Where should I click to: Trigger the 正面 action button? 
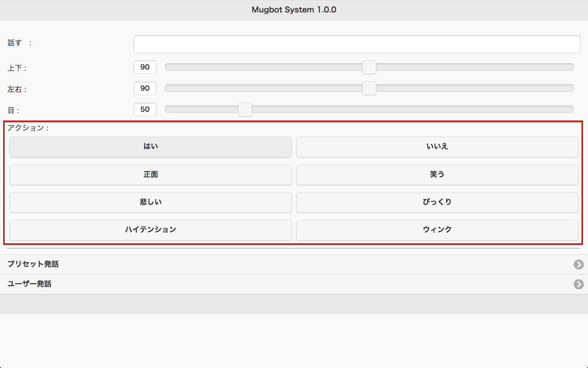point(150,175)
